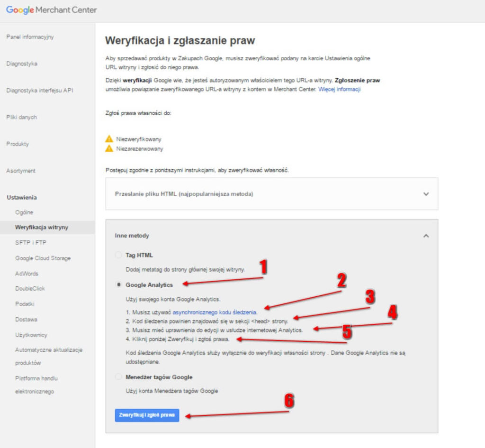485x448 pixels.
Task: Click the Niezweryfikowany warning triangle icon
Action: 109,139
